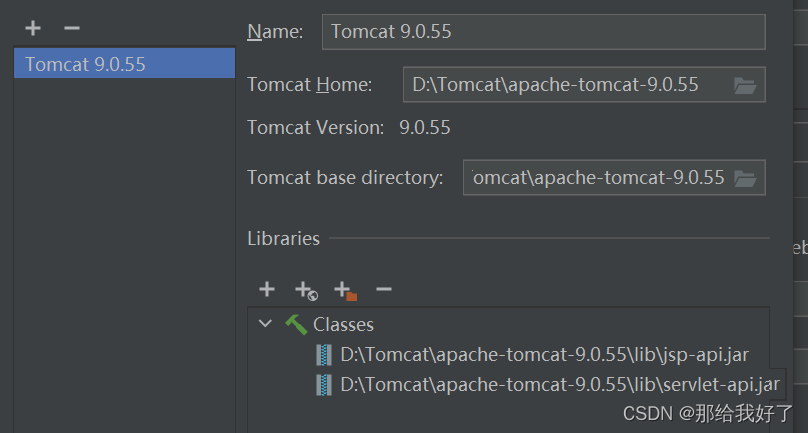Select the Classes node in libraries

point(343,325)
